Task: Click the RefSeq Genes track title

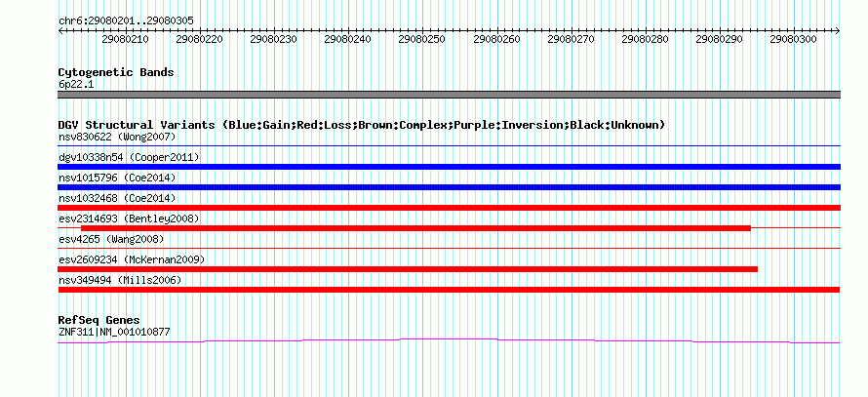Action: click(x=99, y=320)
